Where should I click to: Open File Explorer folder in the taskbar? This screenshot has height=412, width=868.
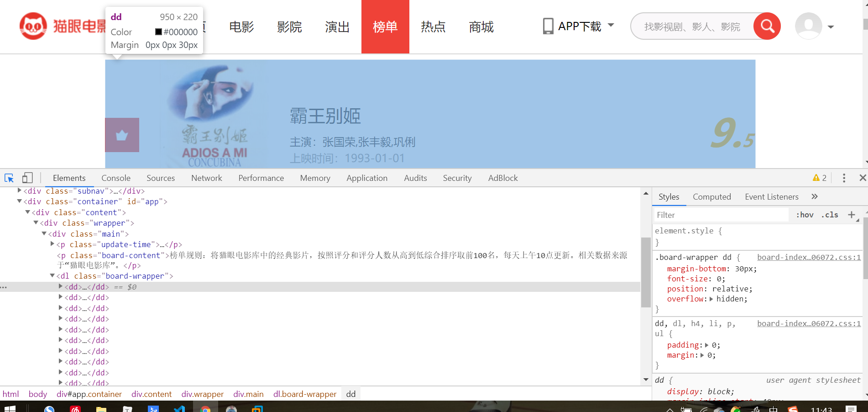tap(101, 408)
